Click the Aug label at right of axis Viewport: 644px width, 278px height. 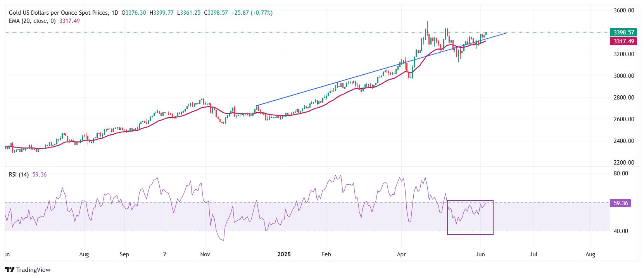[x=590, y=254]
